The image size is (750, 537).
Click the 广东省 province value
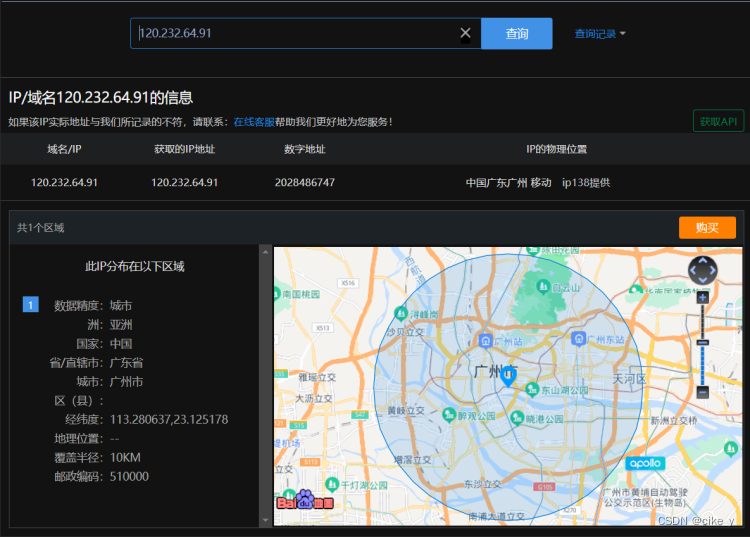126,362
